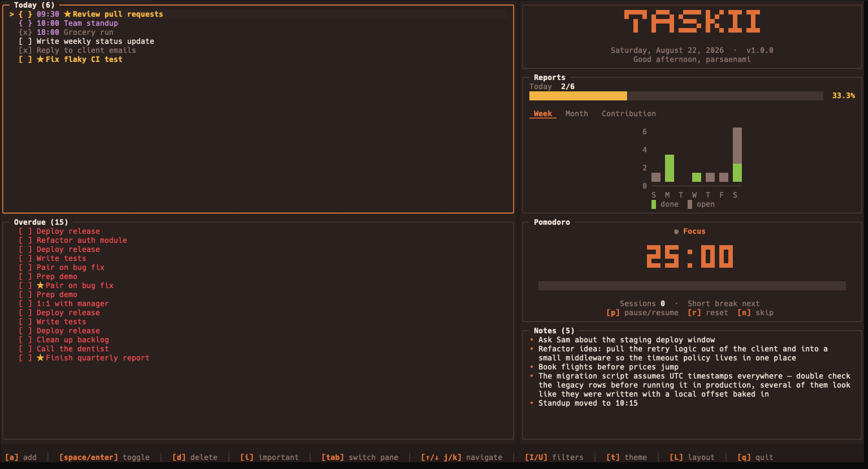Click the [I/U] filters shortcut
Image resolution: width=868 pixels, height=469 pixels.
554,457
